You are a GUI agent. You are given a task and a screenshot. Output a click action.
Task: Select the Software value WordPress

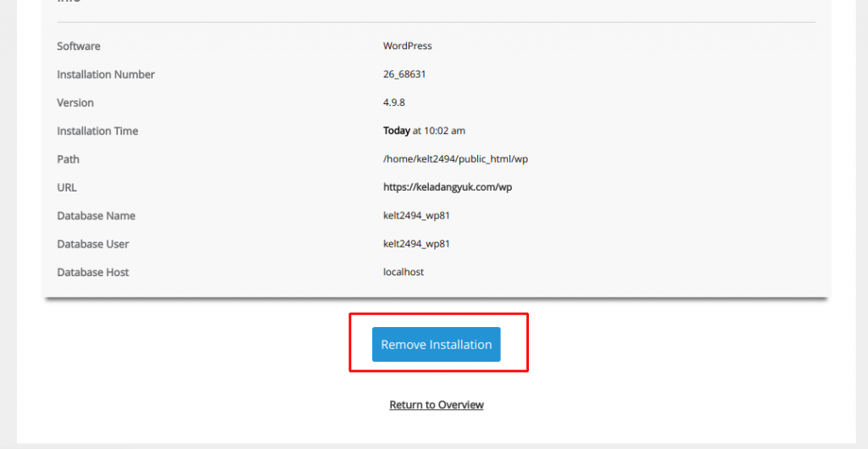tap(408, 46)
